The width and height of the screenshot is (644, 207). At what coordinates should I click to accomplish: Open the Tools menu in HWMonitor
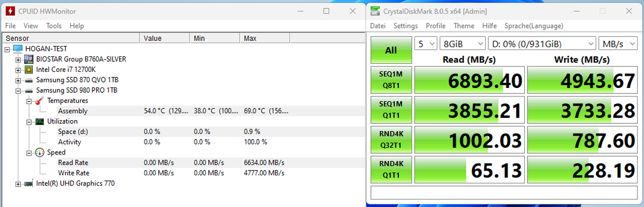(54, 26)
